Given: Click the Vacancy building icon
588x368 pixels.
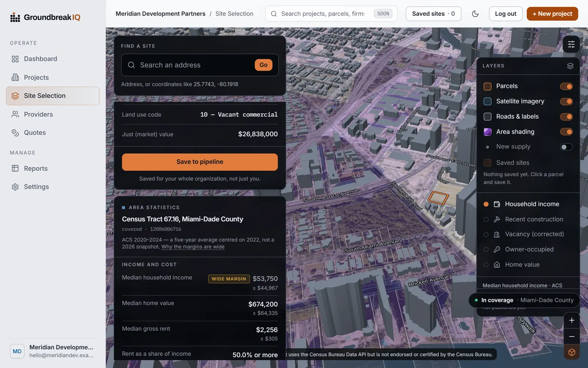Looking at the screenshot, I should point(497,234).
